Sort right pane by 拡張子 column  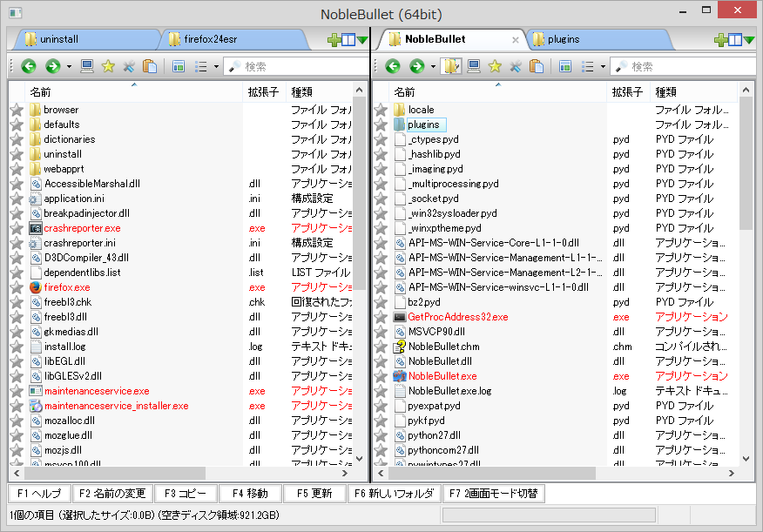[x=628, y=92]
